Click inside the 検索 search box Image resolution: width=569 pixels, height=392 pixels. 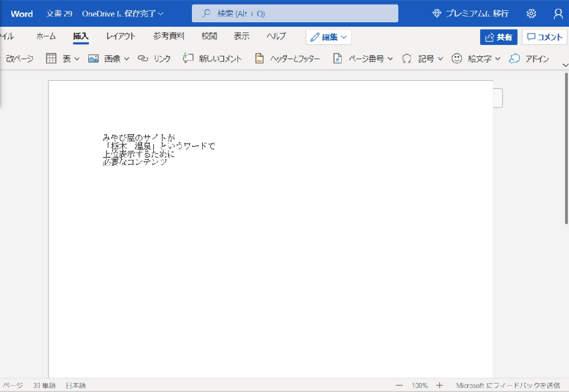pyautogui.click(x=294, y=13)
